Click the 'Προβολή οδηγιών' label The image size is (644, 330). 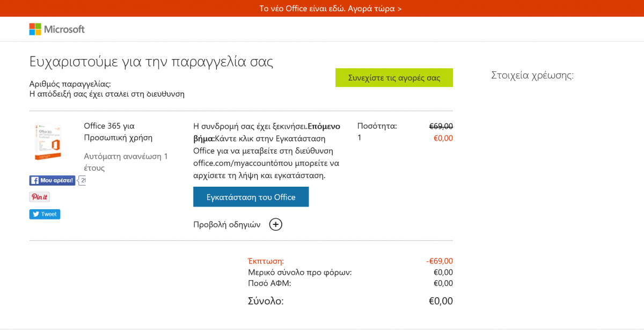[227, 224]
